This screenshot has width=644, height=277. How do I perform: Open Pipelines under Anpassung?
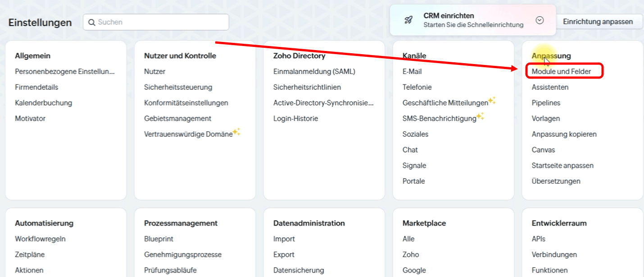pyautogui.click(x=546, y=103)
